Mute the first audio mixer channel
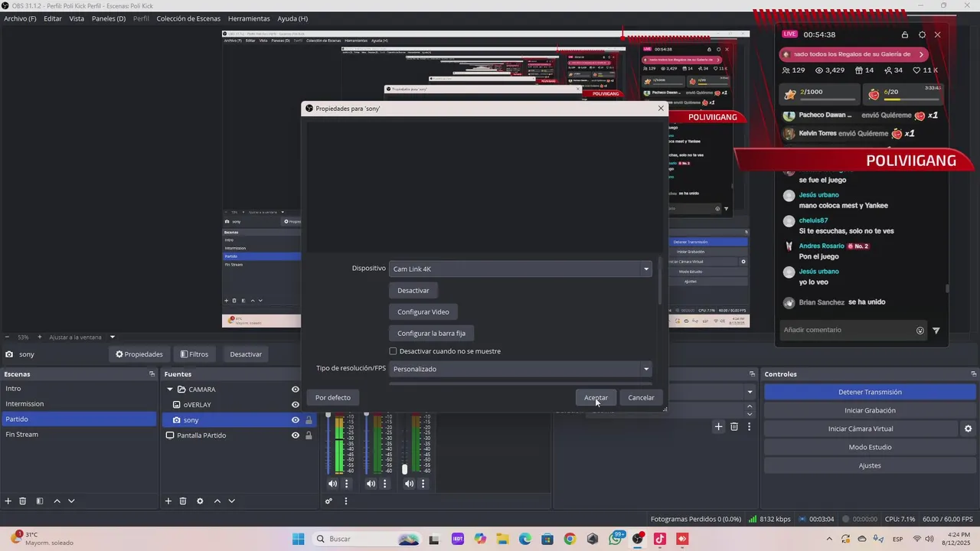Screen dimensions: 980x551 pos(332,484)
